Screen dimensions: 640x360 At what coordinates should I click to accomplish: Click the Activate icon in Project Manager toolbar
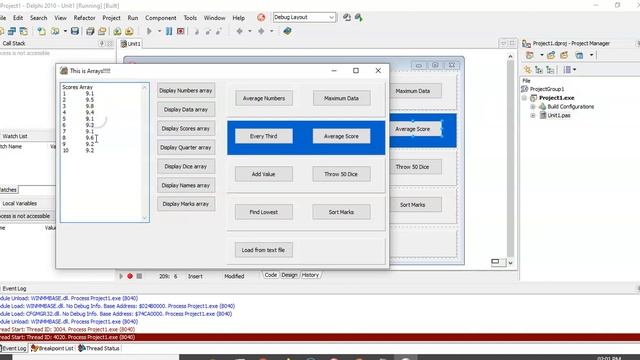coord(551,55)
